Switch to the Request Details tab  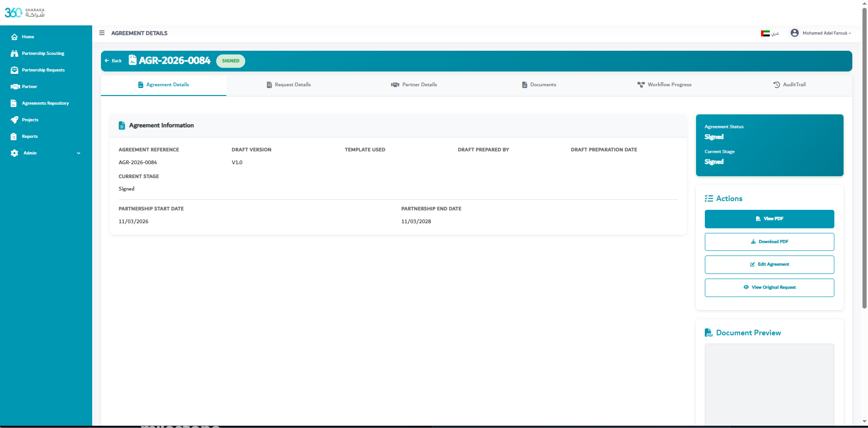click(289, 85)
